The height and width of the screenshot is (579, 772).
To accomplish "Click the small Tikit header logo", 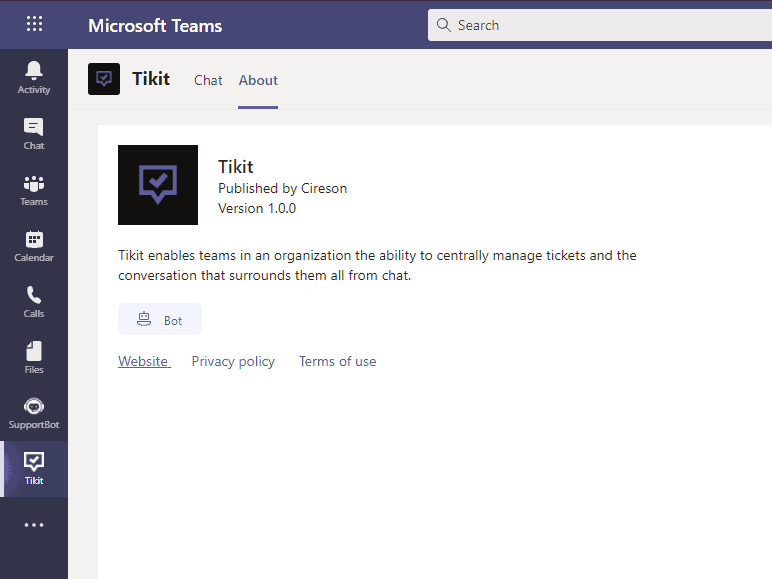I will 104,79.
